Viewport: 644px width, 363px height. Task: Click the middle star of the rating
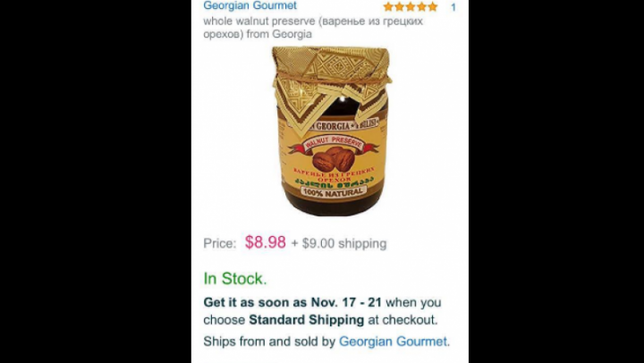(x=411, y=6)
